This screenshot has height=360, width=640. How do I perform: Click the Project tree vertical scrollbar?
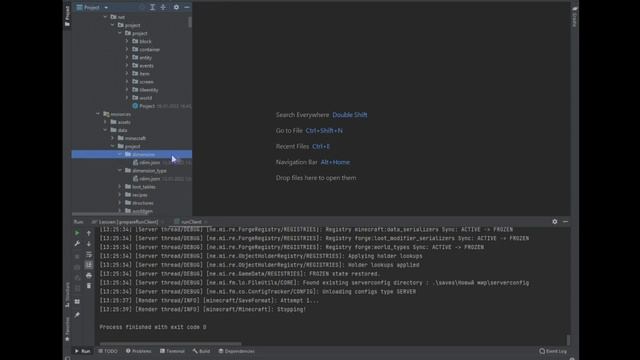pos(190,22)
